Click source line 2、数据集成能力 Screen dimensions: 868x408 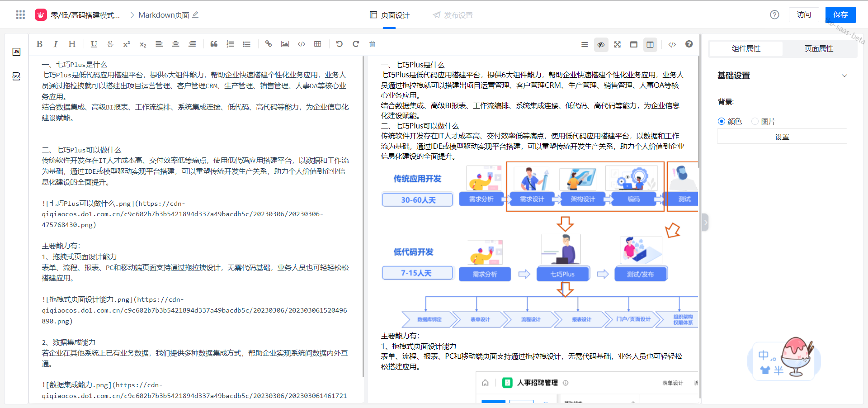click(69, 342)
